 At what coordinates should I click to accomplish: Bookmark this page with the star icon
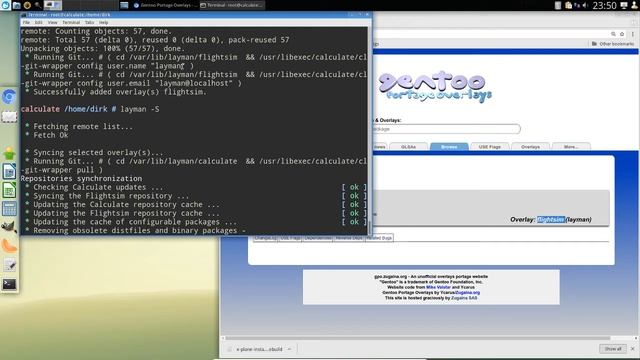tap(622, 34)
